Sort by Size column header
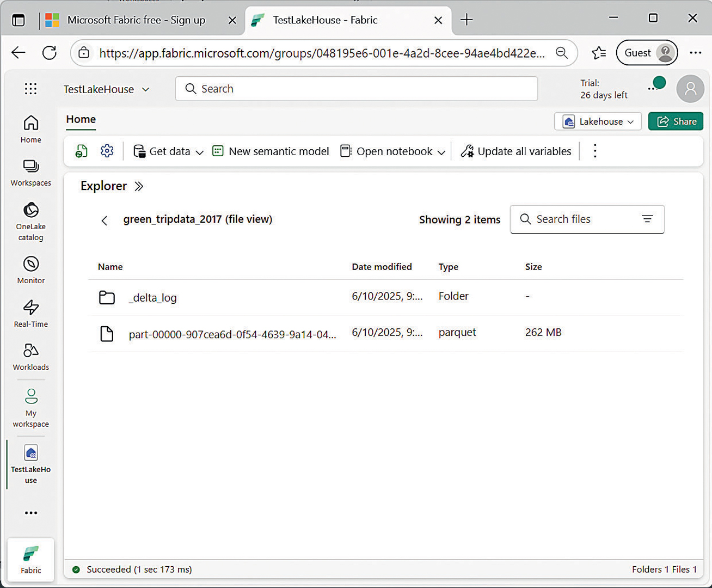The width and height of the screenshot is (712, 588). [x=533, y=267]
